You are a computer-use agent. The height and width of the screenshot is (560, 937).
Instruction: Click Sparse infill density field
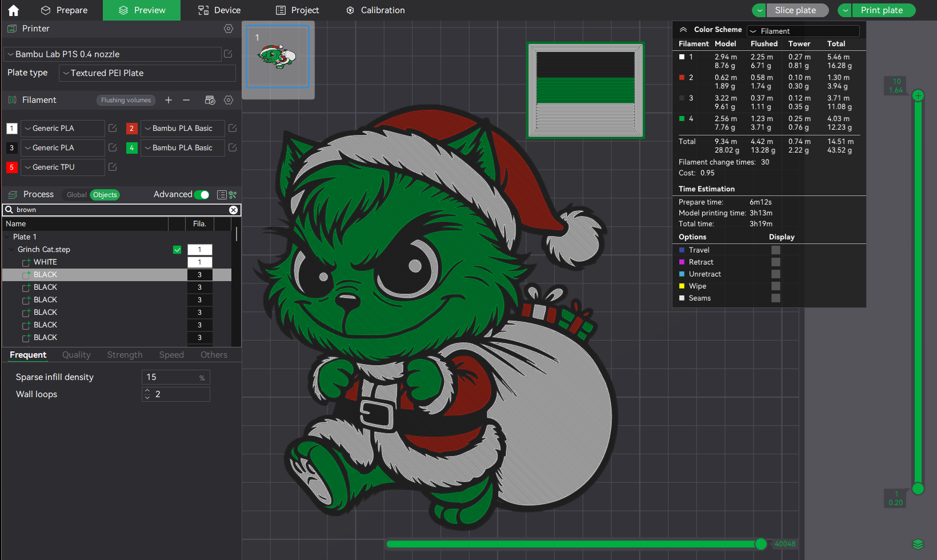pyautogui.click(x=176, y=377)
